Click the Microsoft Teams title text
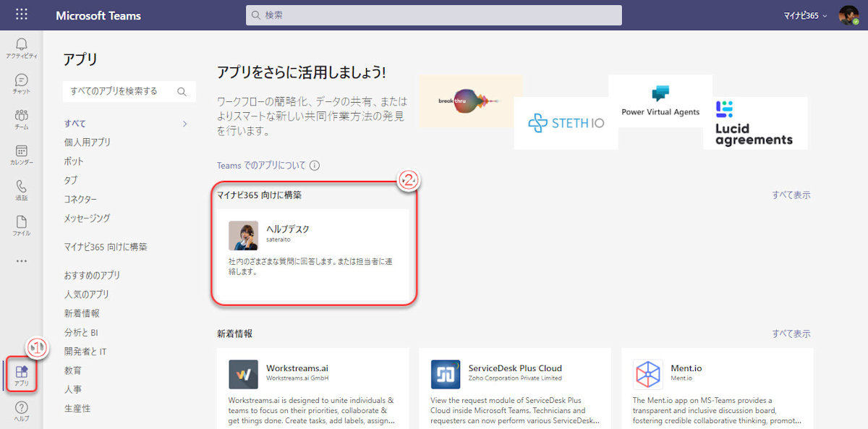Screen dimensions: 868x429 98,15
